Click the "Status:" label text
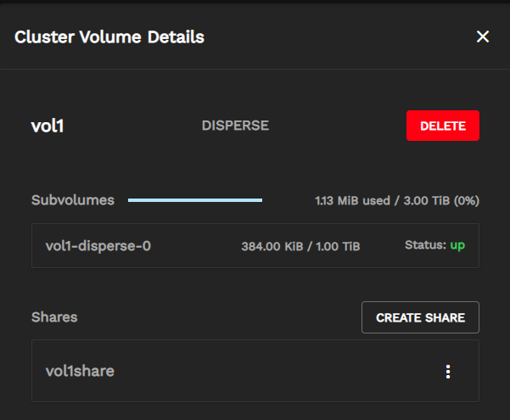The image size is (510, 420). pyautogui.click(x=424, y=245)
